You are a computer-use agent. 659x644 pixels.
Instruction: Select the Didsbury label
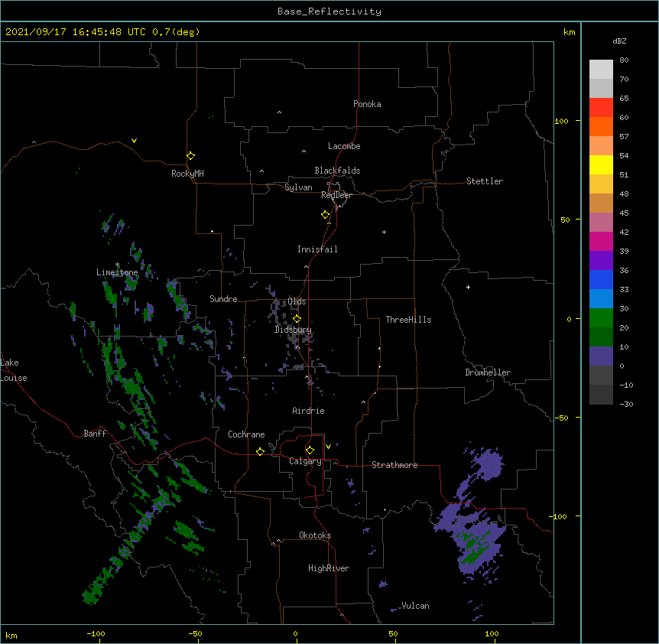[293, 330]
